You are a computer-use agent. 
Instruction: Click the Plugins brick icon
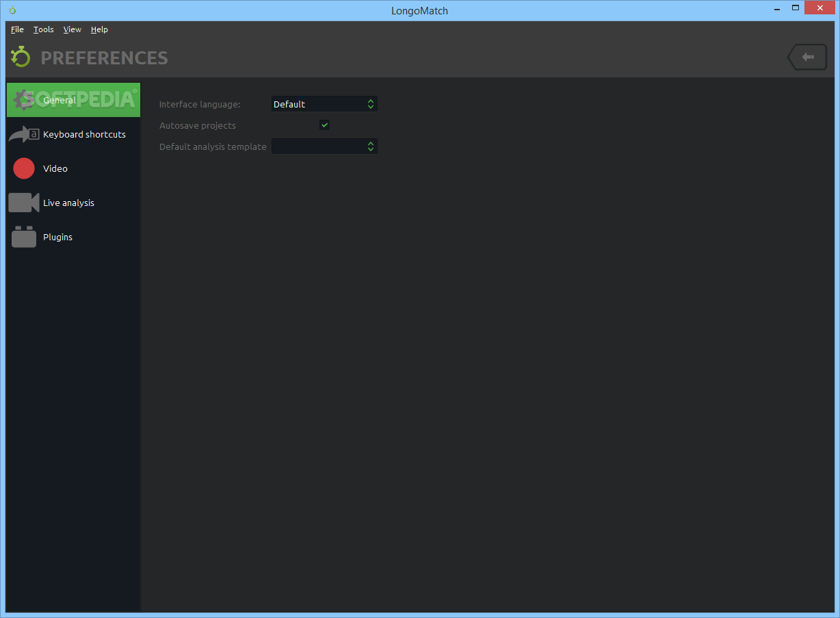(x=24, y=237)
